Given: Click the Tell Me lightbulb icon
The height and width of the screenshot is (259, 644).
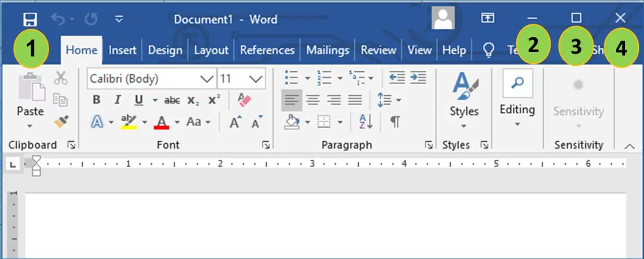Looking at the screenshot, I should pyautogui.click(x=488, y=50).
